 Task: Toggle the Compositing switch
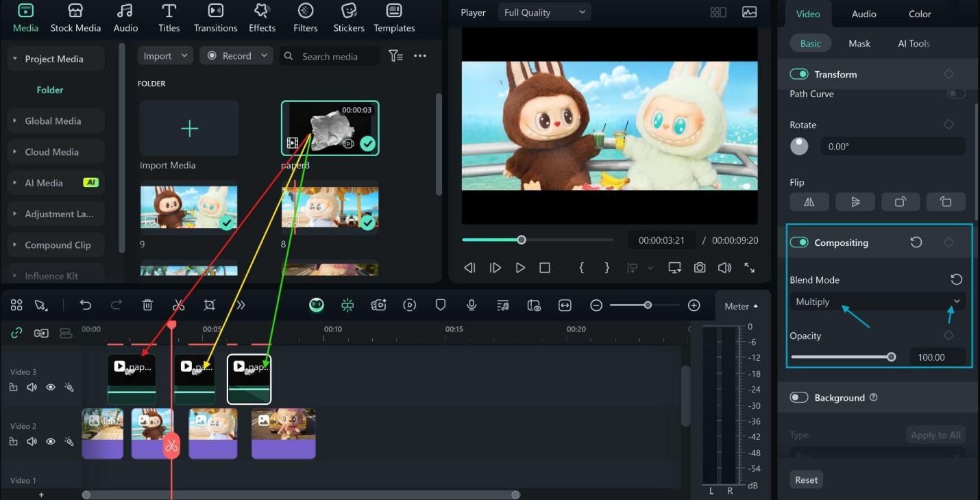pos(799,242)
